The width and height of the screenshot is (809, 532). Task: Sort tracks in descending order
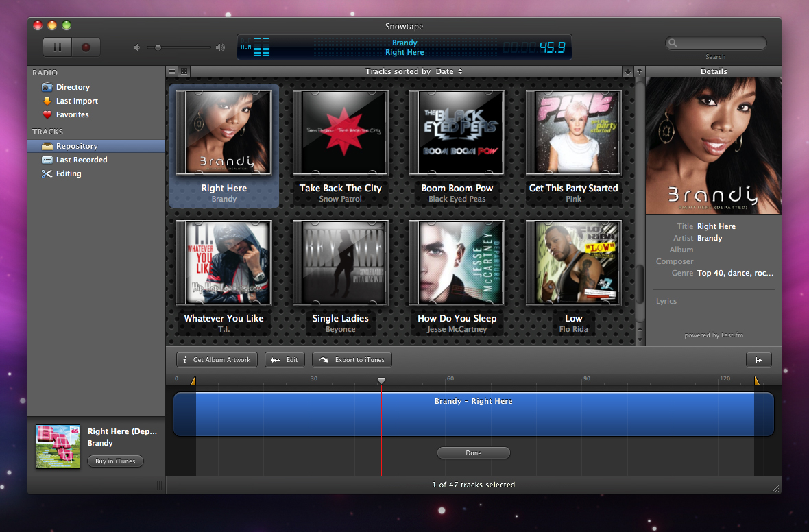[628, 71]
